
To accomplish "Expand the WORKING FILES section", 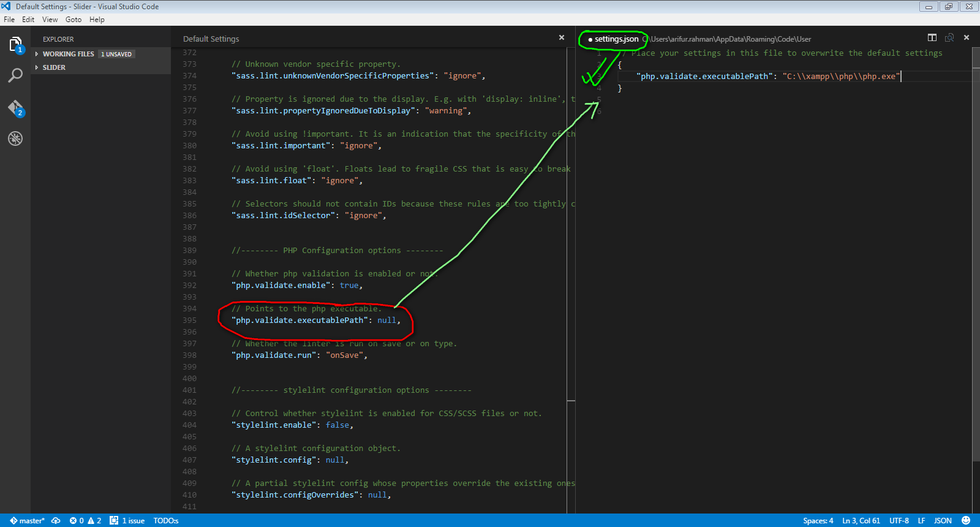I will [100, 54].
